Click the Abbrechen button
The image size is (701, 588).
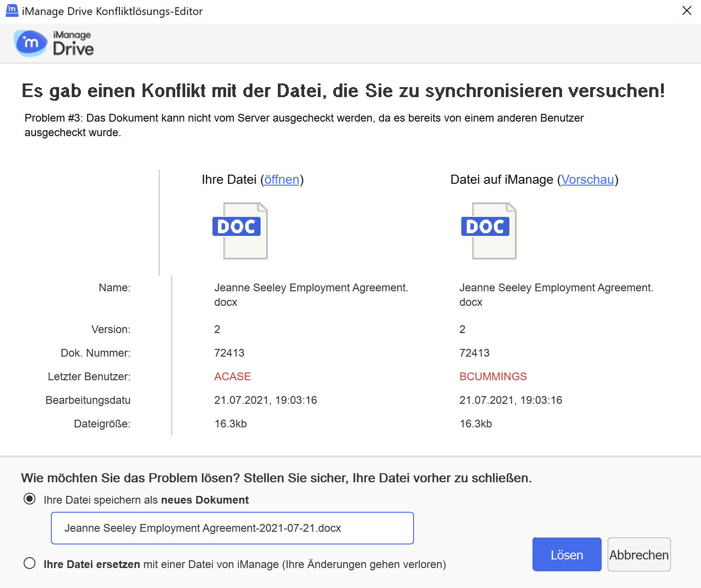639,554
